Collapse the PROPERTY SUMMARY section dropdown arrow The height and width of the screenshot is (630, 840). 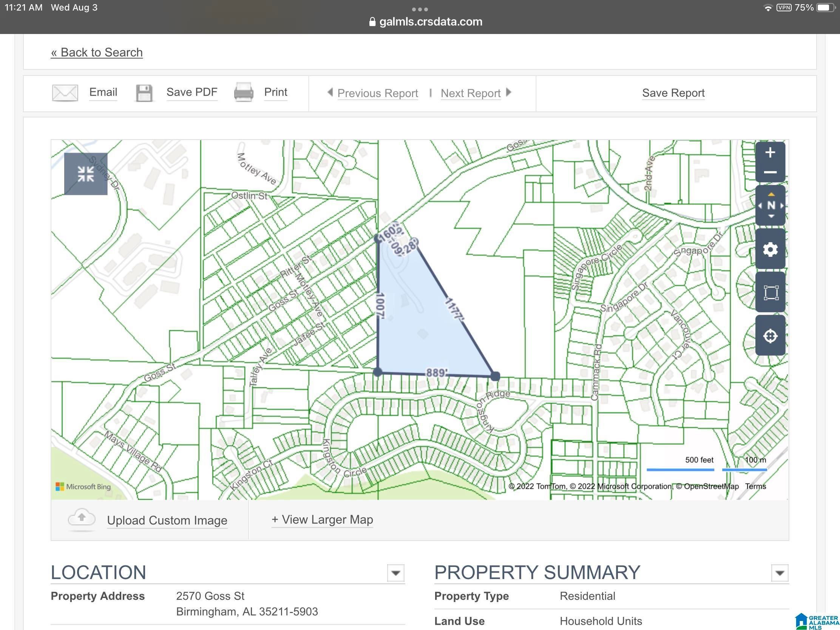780,573
